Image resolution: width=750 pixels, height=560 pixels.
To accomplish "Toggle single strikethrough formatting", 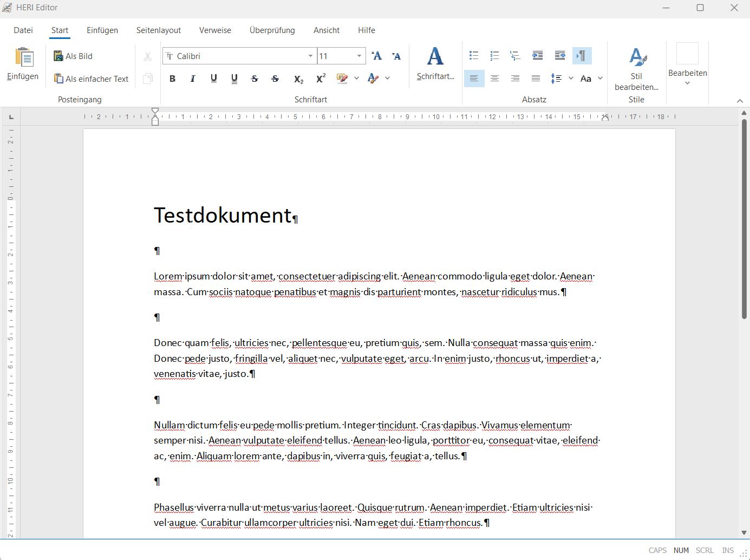I will 255,79.
